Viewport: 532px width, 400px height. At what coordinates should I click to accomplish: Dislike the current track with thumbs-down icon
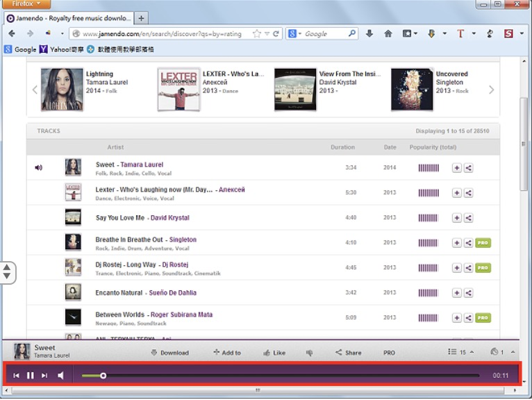click(309, 353)
